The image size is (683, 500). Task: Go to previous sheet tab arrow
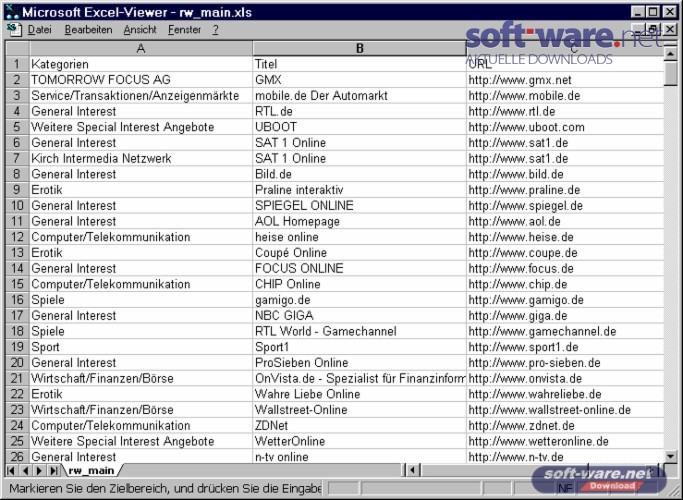(25, 470)
